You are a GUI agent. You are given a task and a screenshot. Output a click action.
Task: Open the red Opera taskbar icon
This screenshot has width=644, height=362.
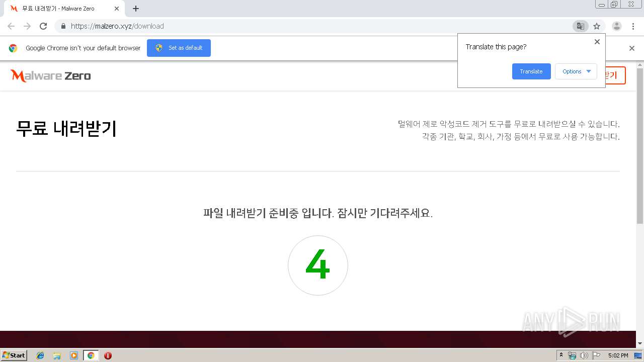(108, 355)
